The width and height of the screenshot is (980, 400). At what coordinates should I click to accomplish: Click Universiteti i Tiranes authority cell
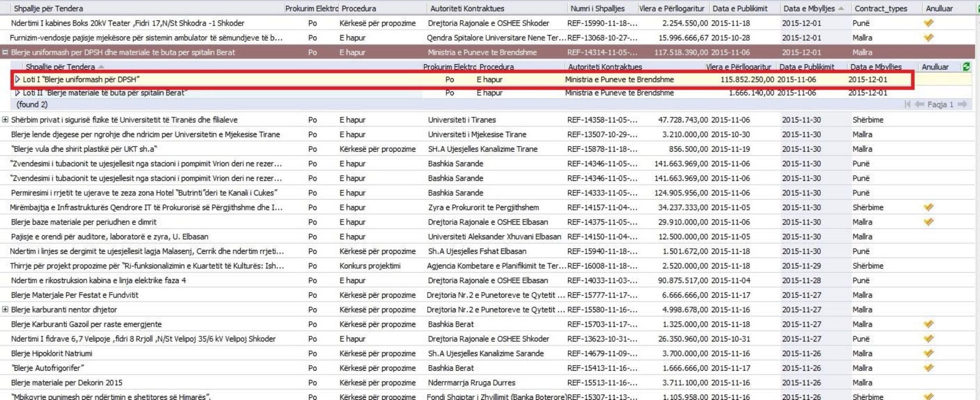(x=462, y=119)
